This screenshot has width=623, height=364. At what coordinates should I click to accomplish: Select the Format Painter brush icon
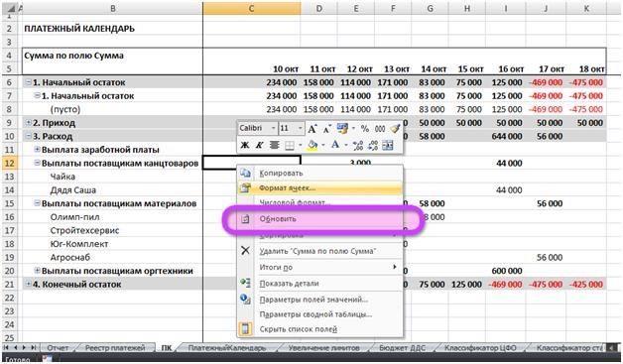[395, 128]
